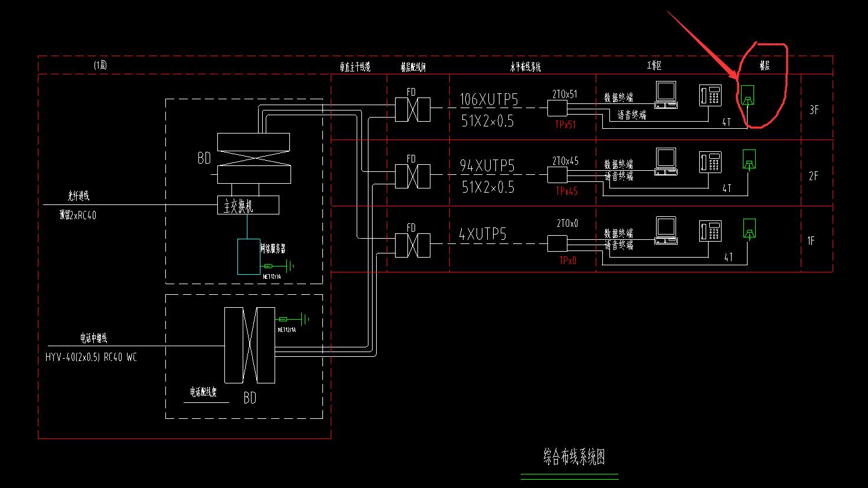Select the 2TOx0 label
Image resolution: width=868 pixels, height=488 pixels.
(x=567, y=223)
